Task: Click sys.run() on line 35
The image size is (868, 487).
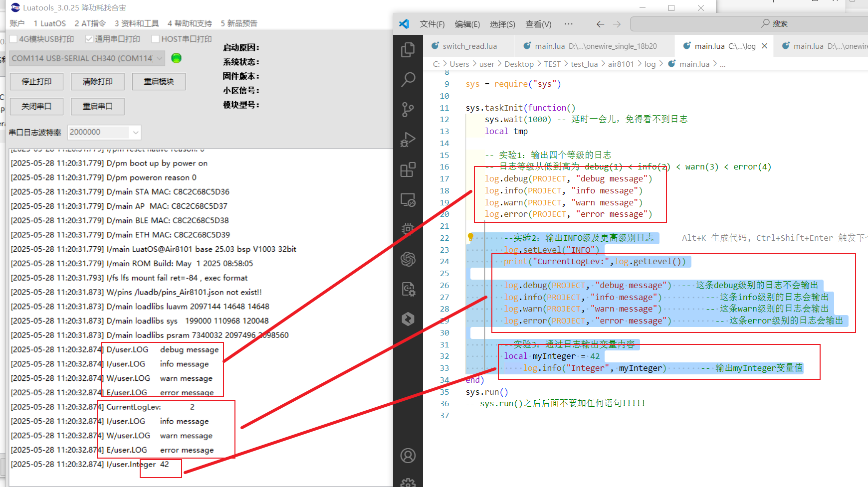Action: (487, 392)
